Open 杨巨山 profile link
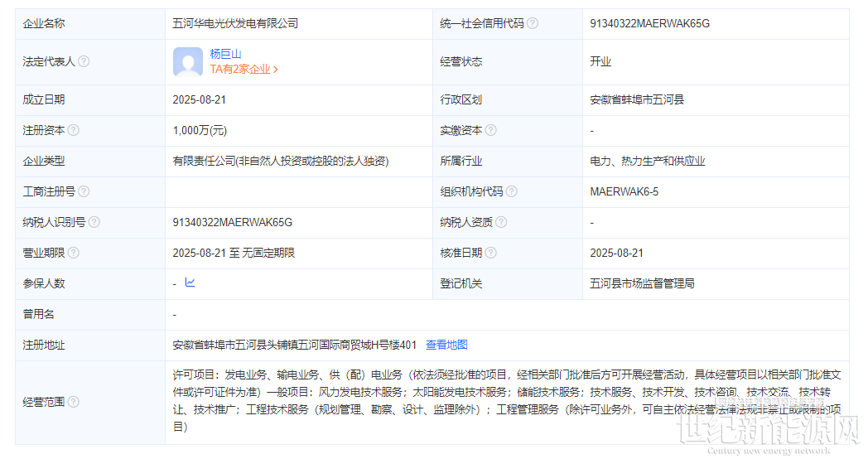This screenshot has height=459, width=868. pos(225,54)
